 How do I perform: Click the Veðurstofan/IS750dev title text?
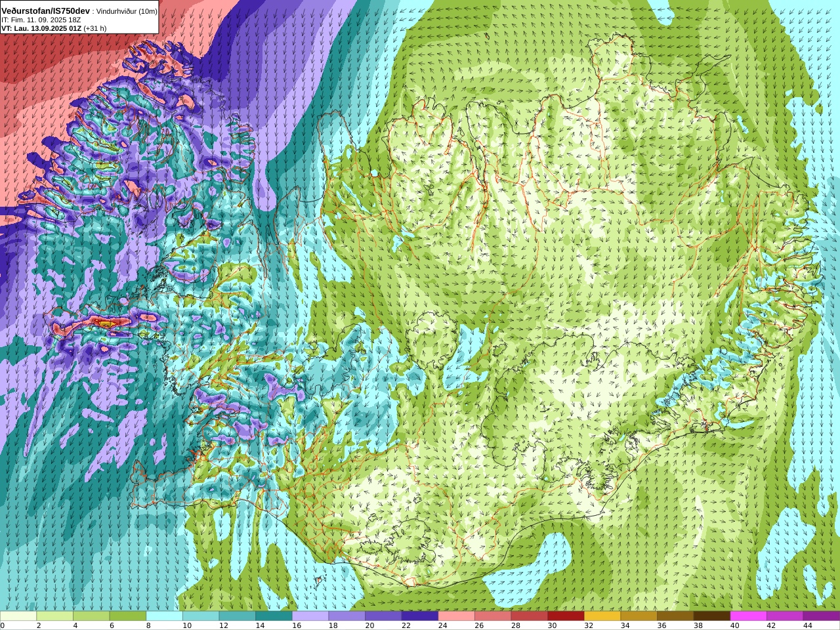coord(45,11)
